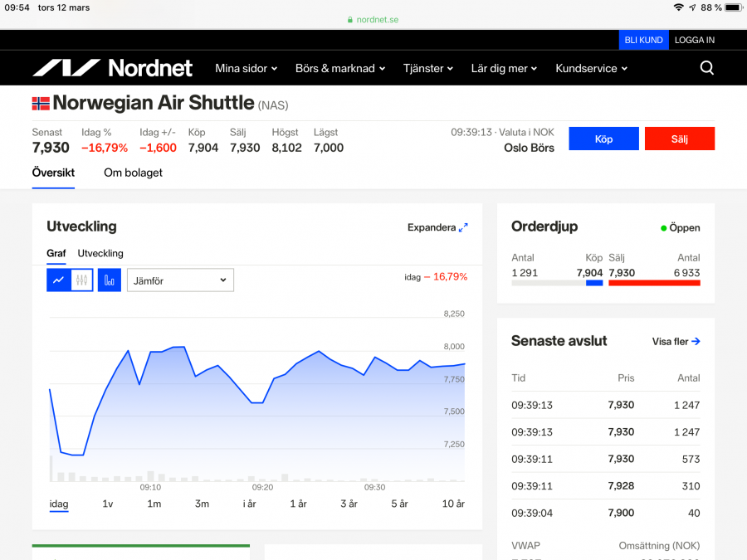Screen dimensions: 747x560
Task: Click the Nordnet logo
Action: [x=112, y=68]
